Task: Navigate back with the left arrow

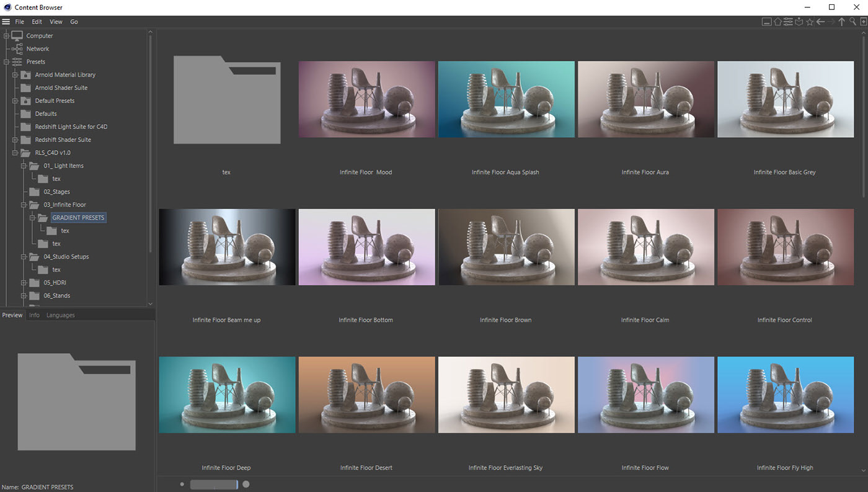Action: 820,22
